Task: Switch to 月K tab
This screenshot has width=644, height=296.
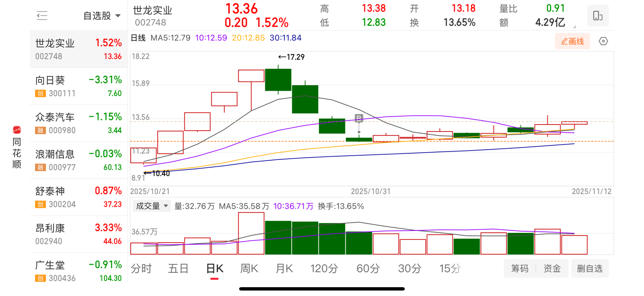Action: pos(284,268)
